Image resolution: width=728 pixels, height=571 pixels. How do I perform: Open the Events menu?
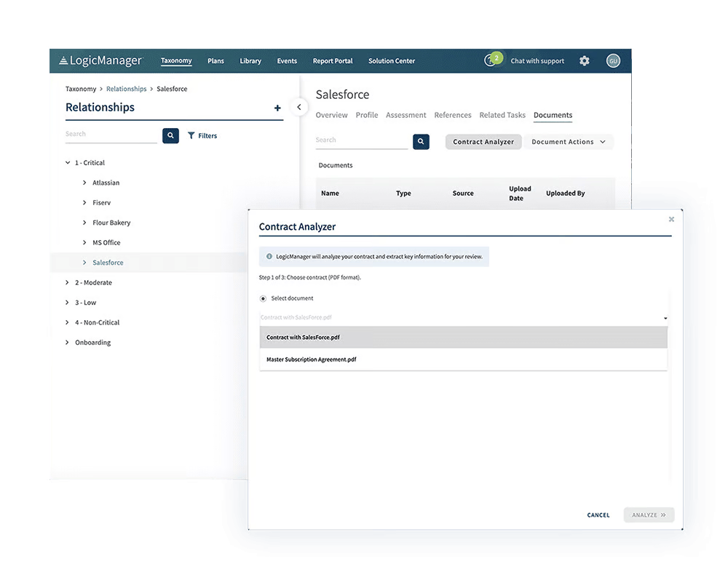(287, 61)
